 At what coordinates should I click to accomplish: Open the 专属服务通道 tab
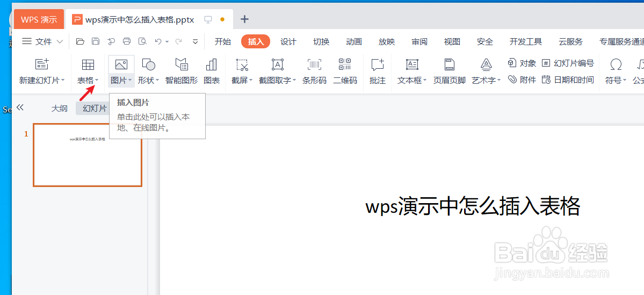pyautogui.click(x=621, y=41)
